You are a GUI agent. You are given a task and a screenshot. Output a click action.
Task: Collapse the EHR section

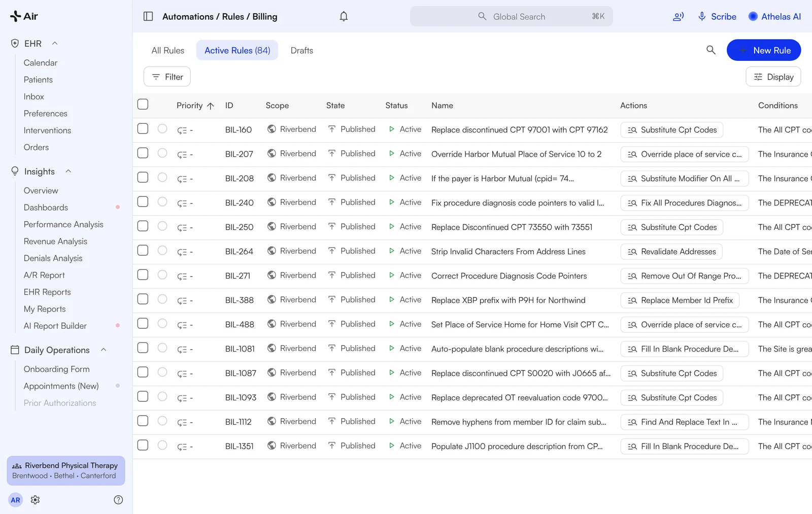coord(55,43)
